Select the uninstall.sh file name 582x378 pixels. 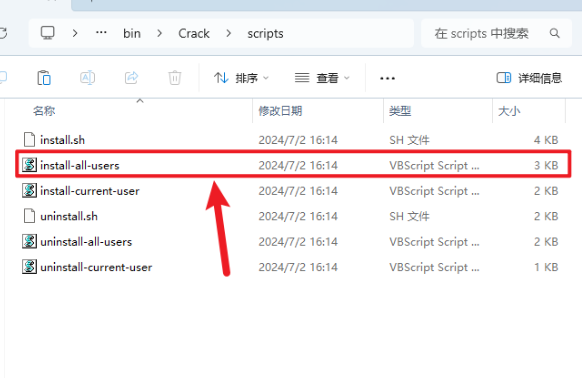[x=69, y=216]
